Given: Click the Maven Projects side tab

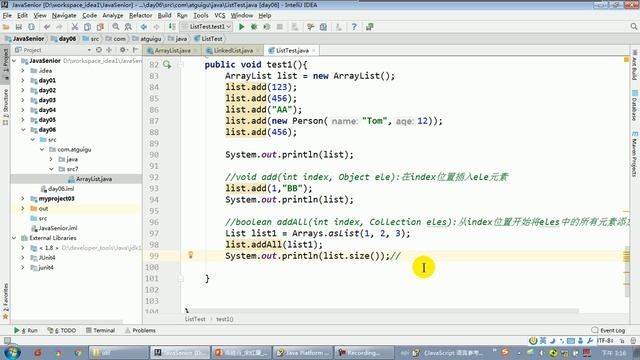Looking at the screenshot, I should 634,155.
